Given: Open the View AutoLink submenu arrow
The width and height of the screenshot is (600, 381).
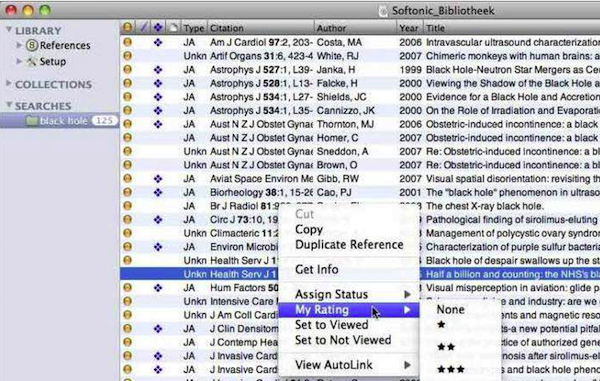Looking at the screenshot, I should 408,365.
